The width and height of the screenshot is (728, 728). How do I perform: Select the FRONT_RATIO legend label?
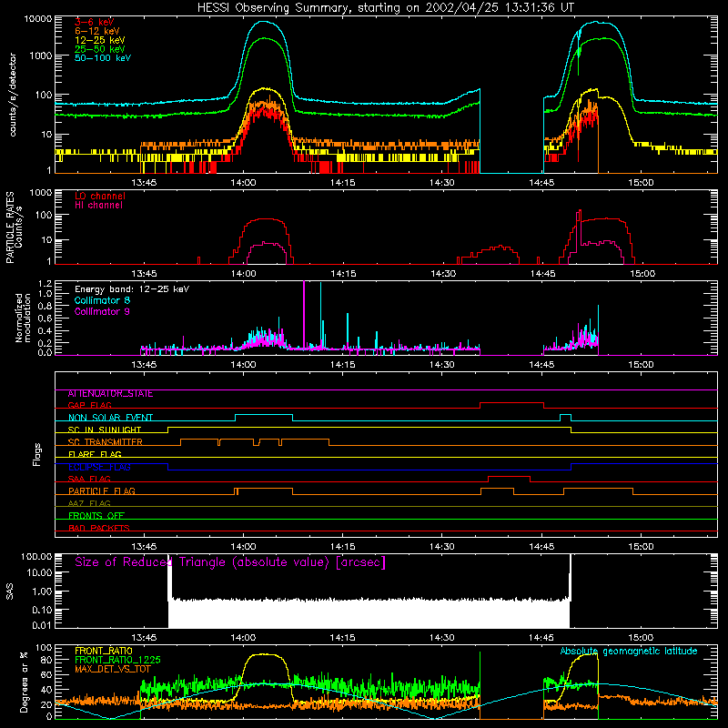104,651
